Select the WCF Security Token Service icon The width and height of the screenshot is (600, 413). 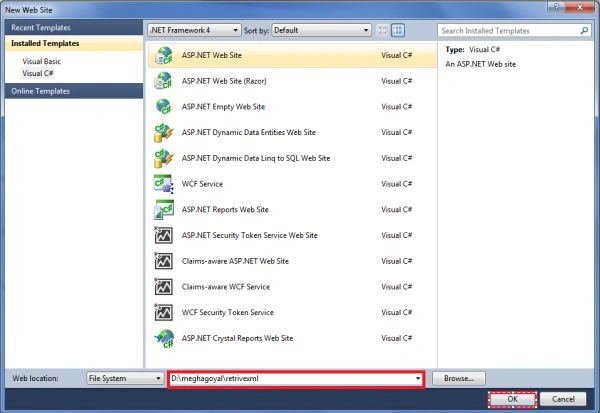(x=164, y=312)
